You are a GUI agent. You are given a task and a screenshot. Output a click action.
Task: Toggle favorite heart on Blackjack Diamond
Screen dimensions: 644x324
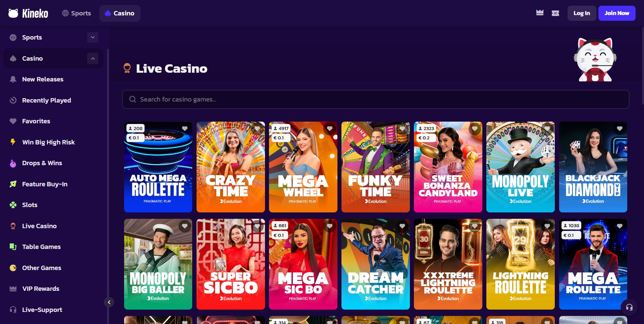(620, 129)
